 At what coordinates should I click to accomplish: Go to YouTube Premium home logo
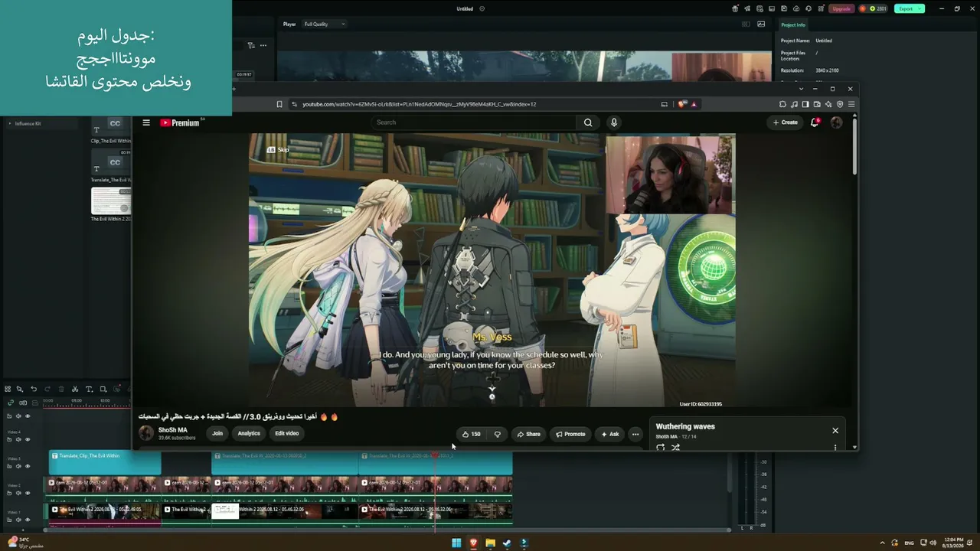(181, 122)
